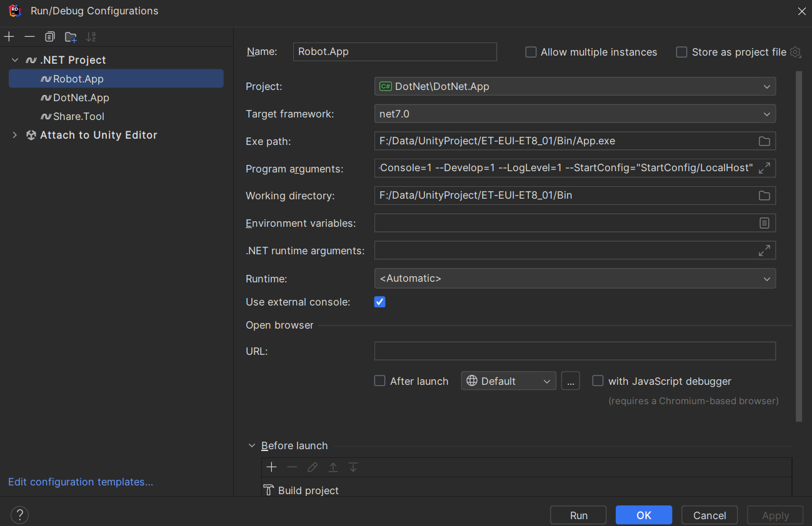Click the OK button
The width and height of the screenshot is (812, 526).
coord(644,515)
